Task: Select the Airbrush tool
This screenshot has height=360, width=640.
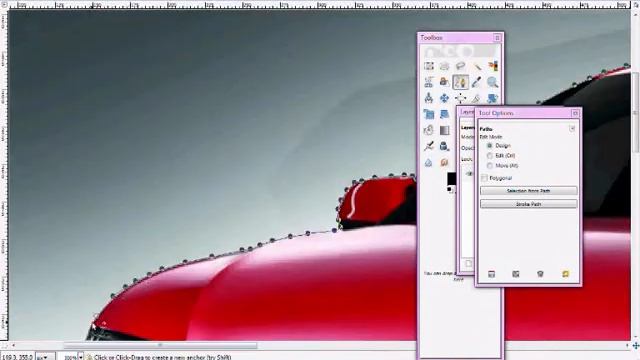Action: (429, 146)
